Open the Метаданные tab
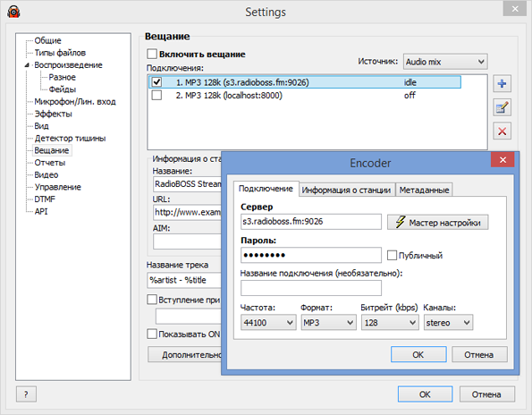 [424, 190]
